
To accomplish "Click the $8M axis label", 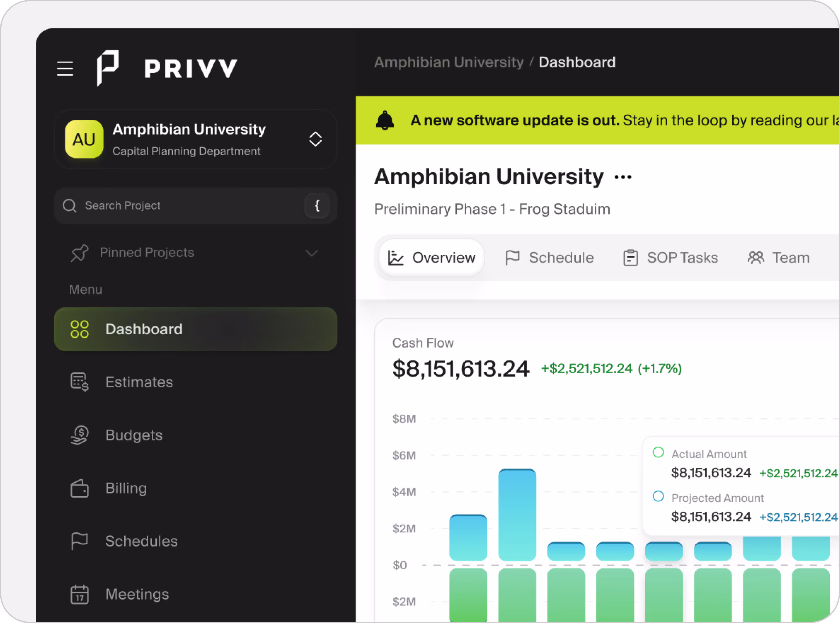I will click(404, 419).
